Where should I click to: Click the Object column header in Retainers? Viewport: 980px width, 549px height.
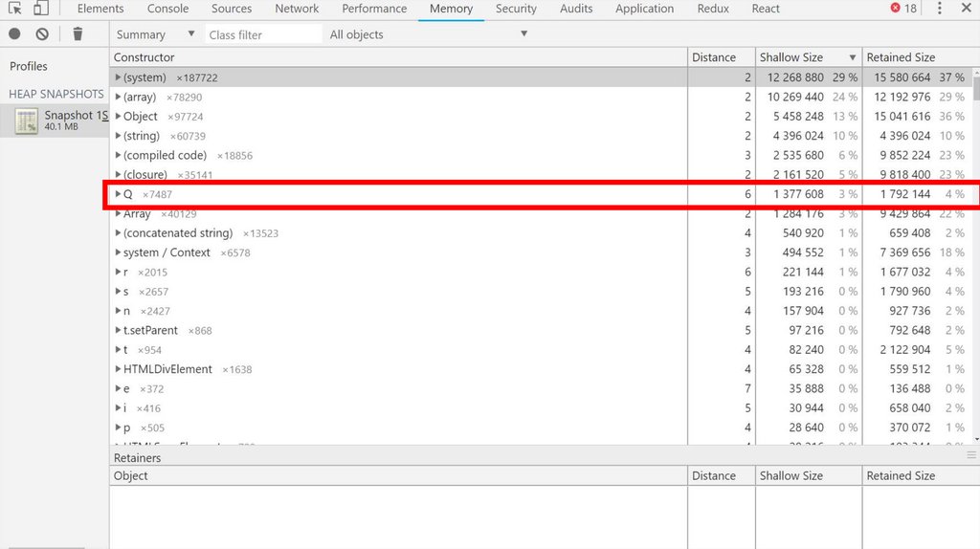point(399,475)
